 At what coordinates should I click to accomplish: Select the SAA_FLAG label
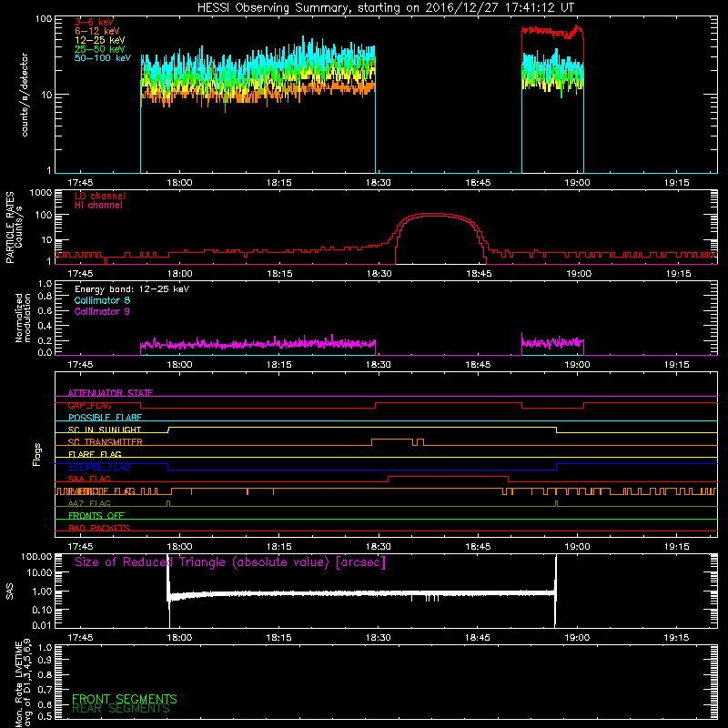point(89,480)
